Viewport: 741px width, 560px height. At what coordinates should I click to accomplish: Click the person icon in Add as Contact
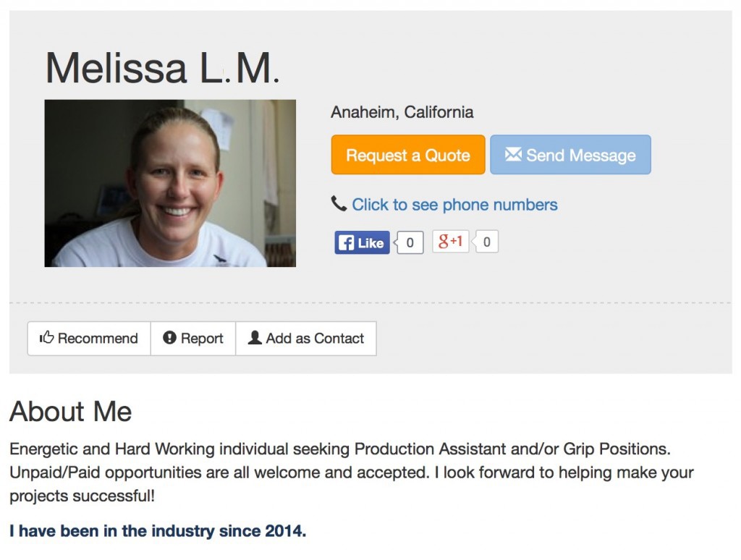(255, 338)
